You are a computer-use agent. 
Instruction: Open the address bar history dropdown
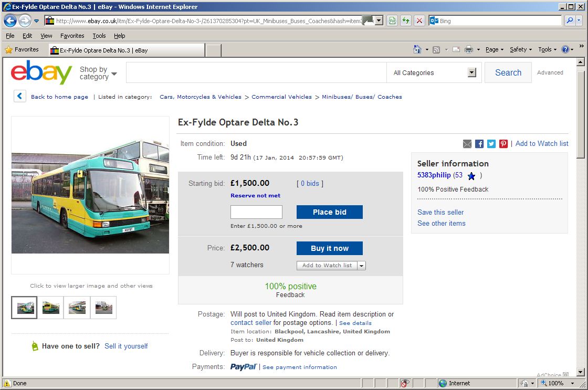[x=379, y=21]
